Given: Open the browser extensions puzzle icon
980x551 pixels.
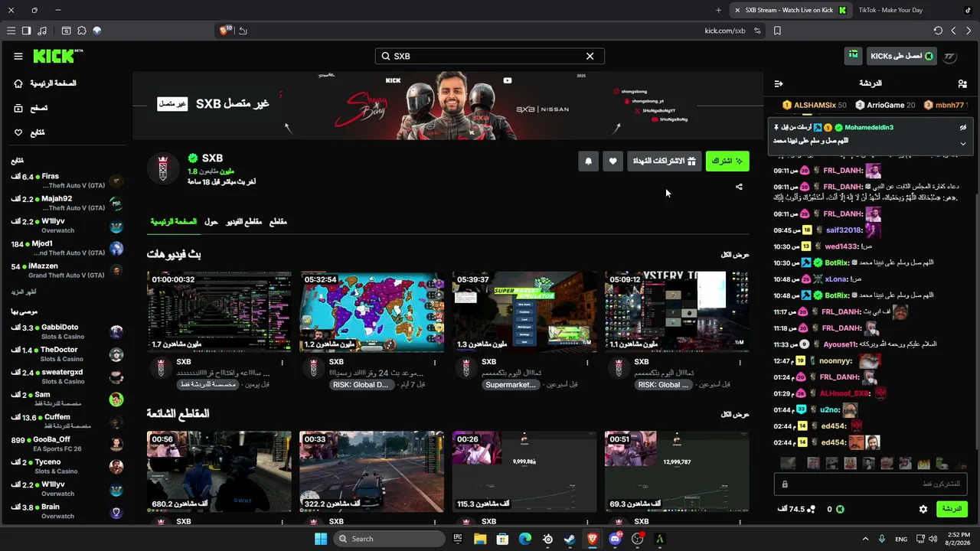Looking at the screenshot, I should point(82,31).
